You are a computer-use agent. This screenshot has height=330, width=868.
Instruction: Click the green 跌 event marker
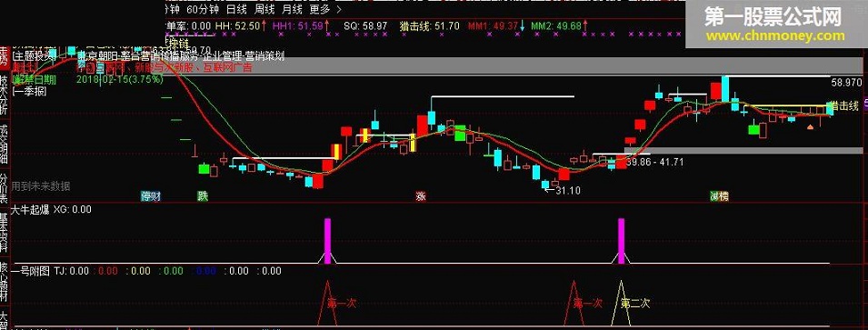pos(203,196)
